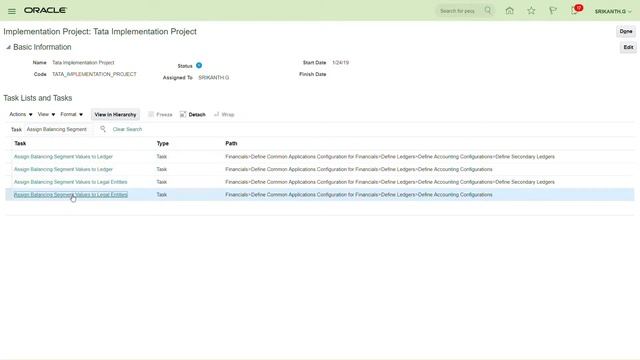640x360 pixels.
Task: Open Assign Balancing Segment Values to Ledger under Secondary Ledgers
Action: [63, 156]
